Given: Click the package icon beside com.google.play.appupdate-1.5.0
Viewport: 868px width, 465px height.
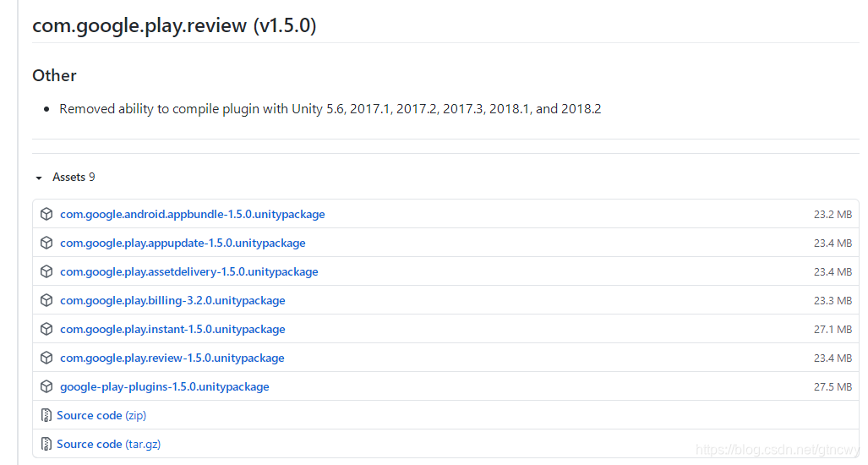Looking at the screenshot, I should [x=46, y=243].
